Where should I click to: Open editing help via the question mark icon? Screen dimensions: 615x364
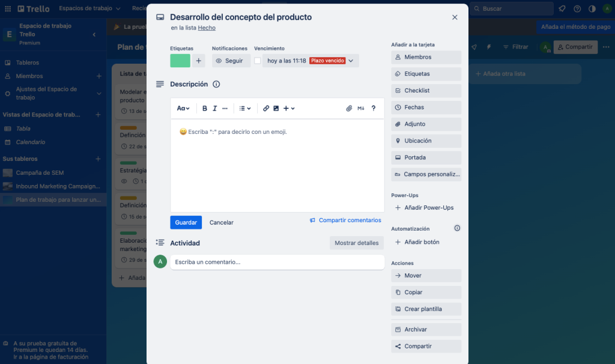(x=373, y=108)
